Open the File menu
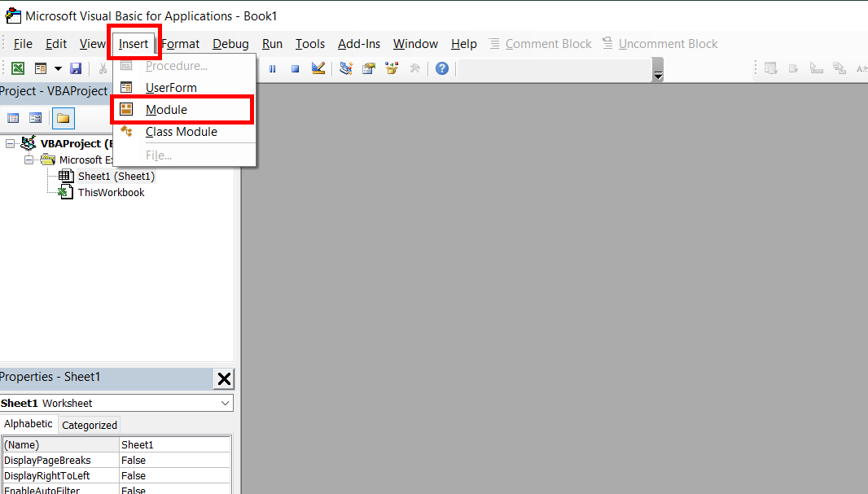 click(x=23, y=44)
